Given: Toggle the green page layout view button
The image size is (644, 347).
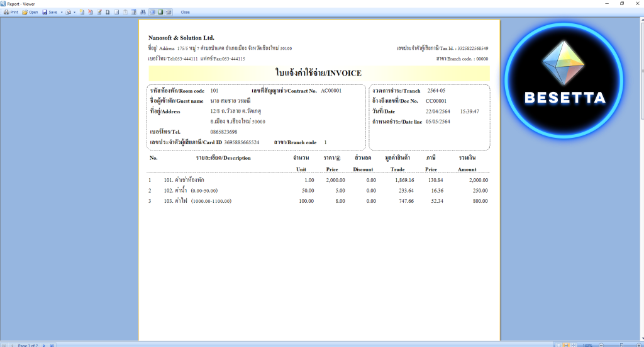Looking at the screenshot, I should pos(160,12).
